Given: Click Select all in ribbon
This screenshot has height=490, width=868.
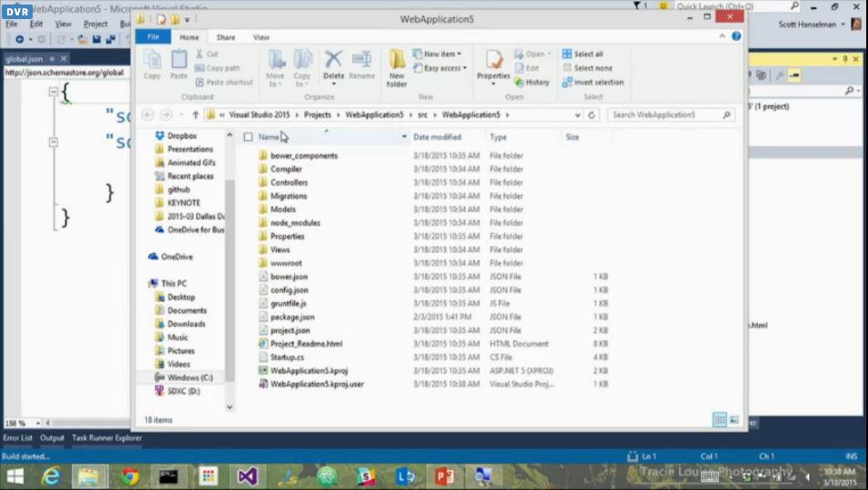Looking at the screenshot, I should pyautogui.click(x=583, y=54).
